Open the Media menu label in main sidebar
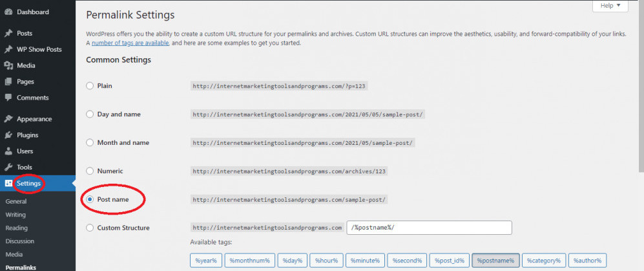Viewport: 644px width, 271px height. pos(26,65)
